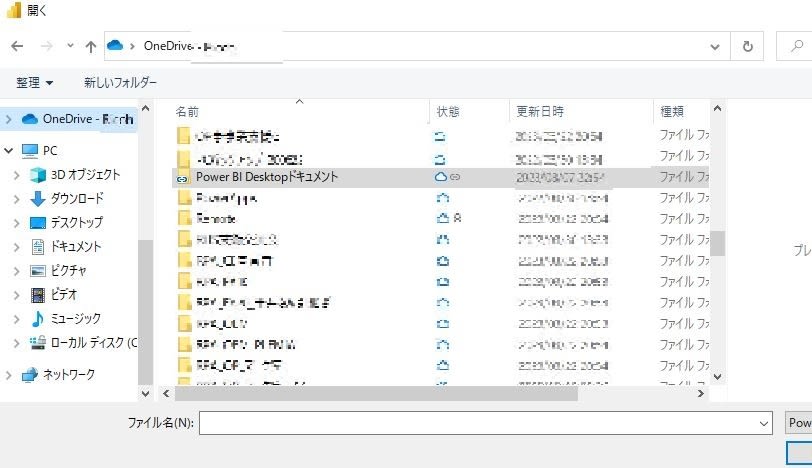Click the ダウンロード folder icon

pyautogui.click(x=37, y=199)
